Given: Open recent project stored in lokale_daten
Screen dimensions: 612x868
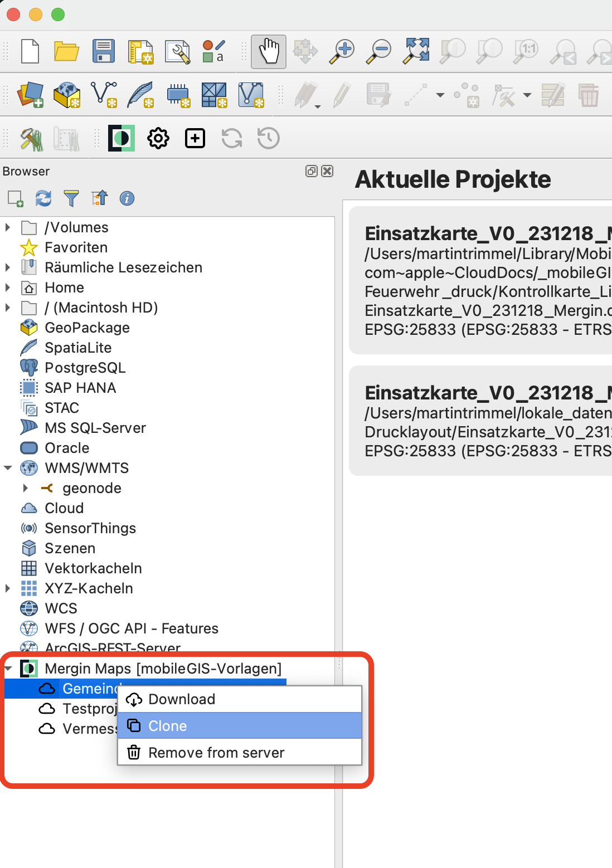Looking at the screenshot, I should 480,421.
